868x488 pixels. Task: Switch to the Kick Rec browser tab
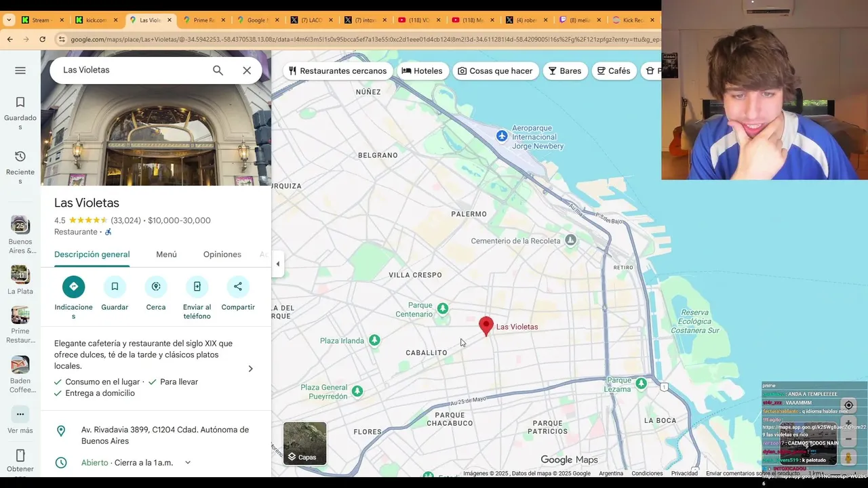[634, 20]
